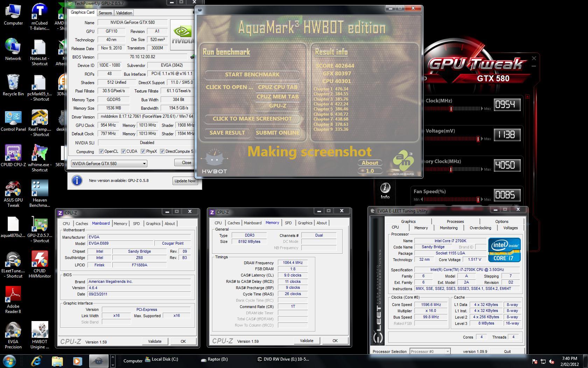588x368 pixels.
Task: Open wPrime.exe shortcut icon
Action: pyautogui.click(x=40, y=158)
